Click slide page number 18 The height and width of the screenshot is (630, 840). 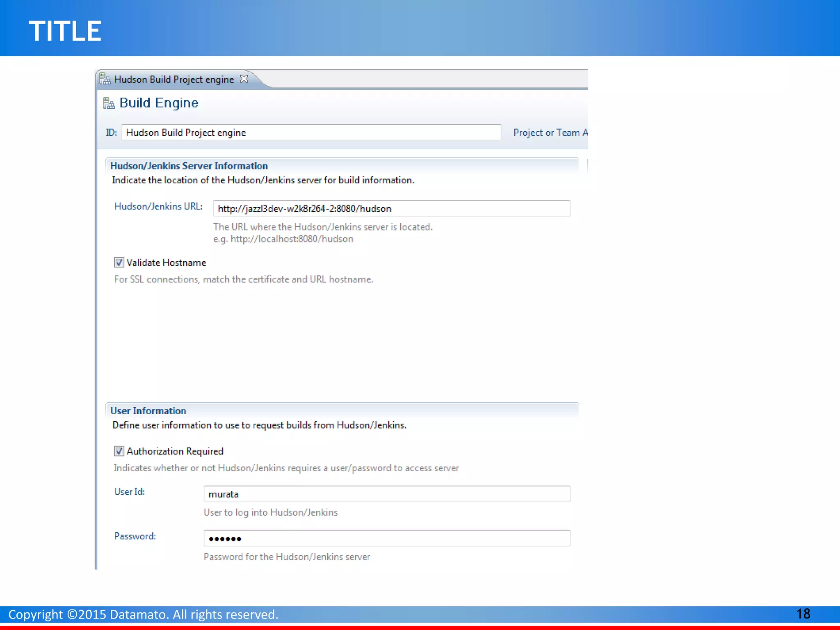pyautogui.click(x=803, y=614)
